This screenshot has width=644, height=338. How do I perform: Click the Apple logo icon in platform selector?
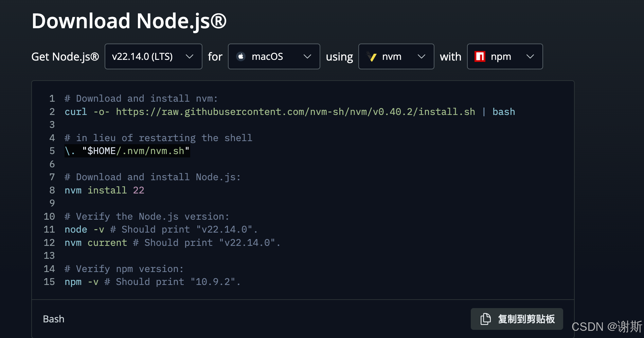241,56
